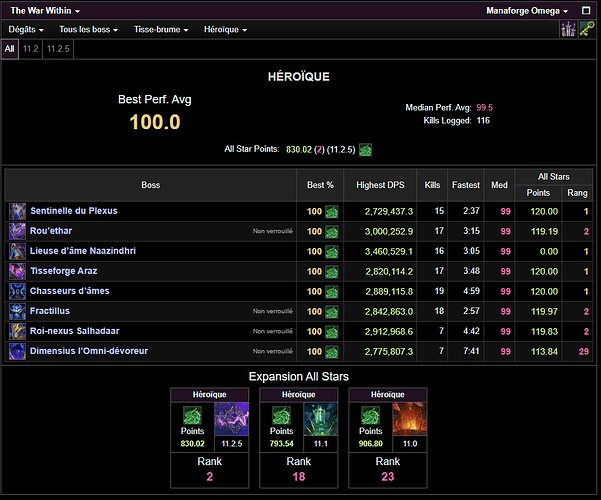Image resolution: width=601 pixels, height=500 pixels.
Task: Open the 11.2.5 raid thumbnail in Expansion All Stars
Action: click(x=230, y=420)
